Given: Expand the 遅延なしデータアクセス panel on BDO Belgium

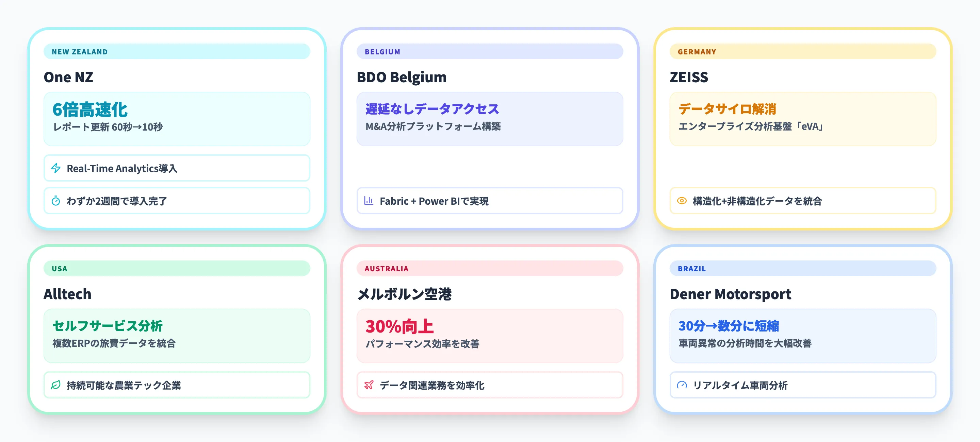Looking at the screenshot, I should coord(490,119).
